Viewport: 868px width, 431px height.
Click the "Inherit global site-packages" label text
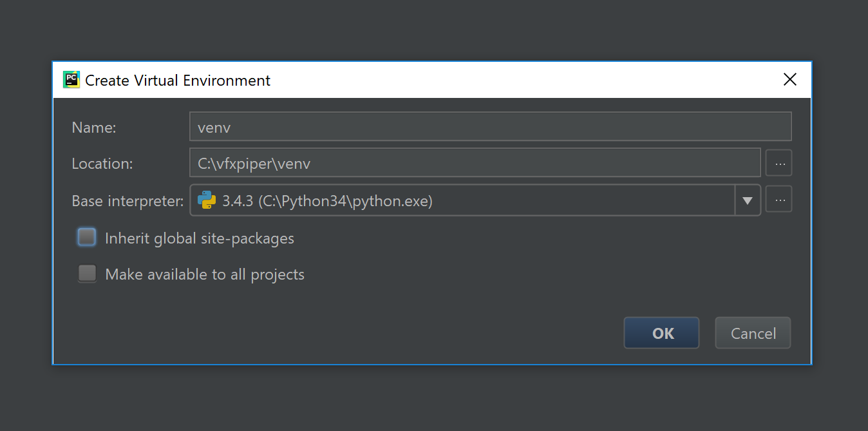point(199,238)
